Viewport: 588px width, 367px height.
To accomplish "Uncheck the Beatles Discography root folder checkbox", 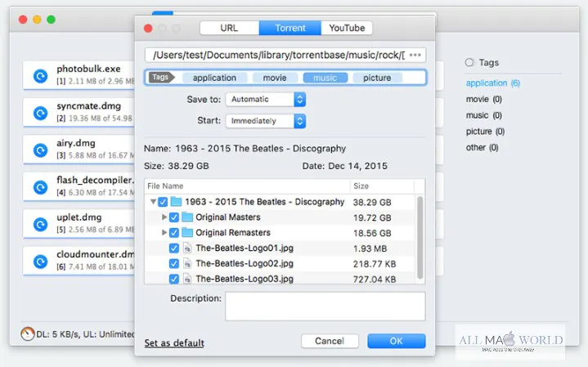I will [163, 202].
